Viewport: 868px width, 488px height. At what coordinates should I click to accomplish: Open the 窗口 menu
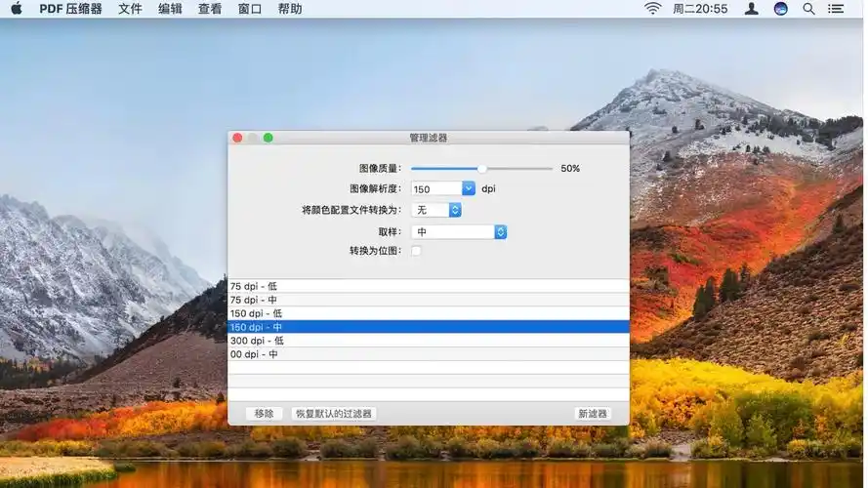click(x=250, y=9)
